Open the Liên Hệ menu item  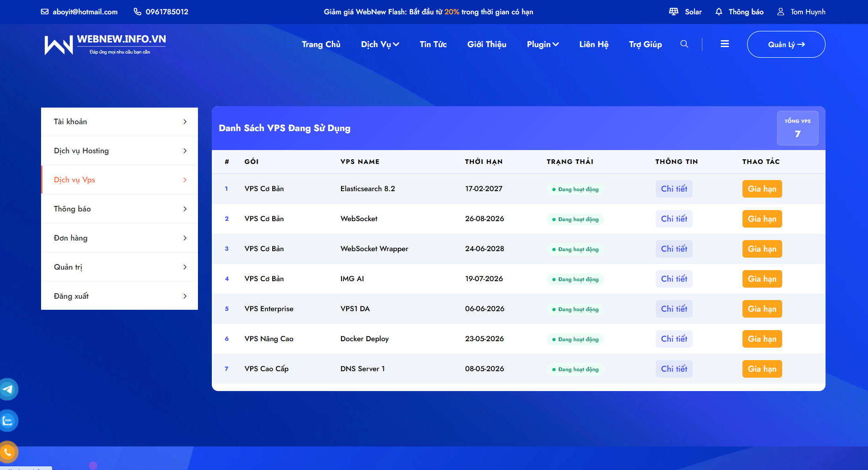pos(594,44)
